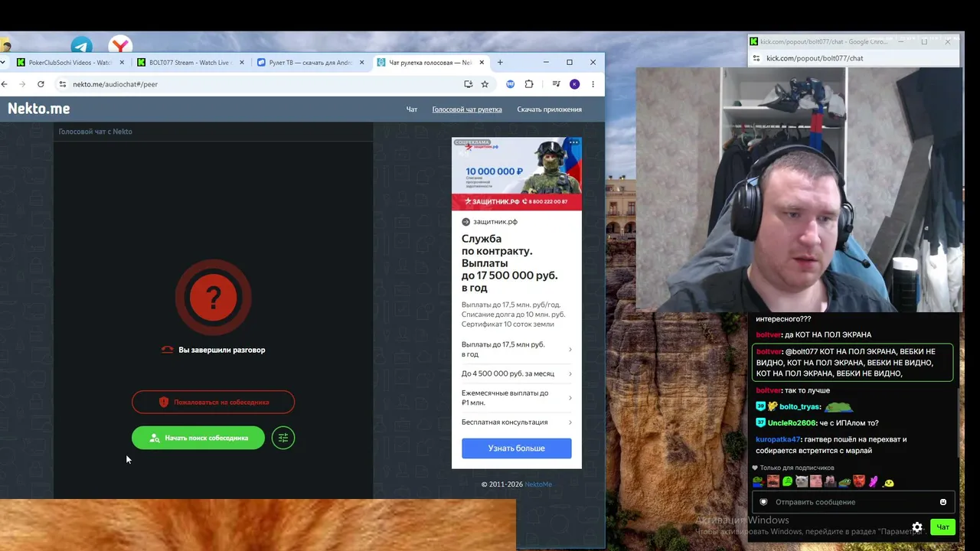Expand До 4 500 000 руб. за месяц
Viewport: 980px width, 551px height.
(517, 373)
